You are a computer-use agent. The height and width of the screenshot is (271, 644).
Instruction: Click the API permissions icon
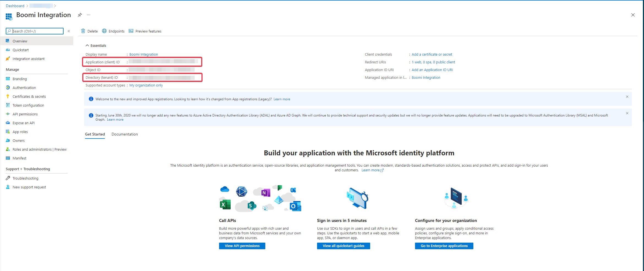click(8, 114)
